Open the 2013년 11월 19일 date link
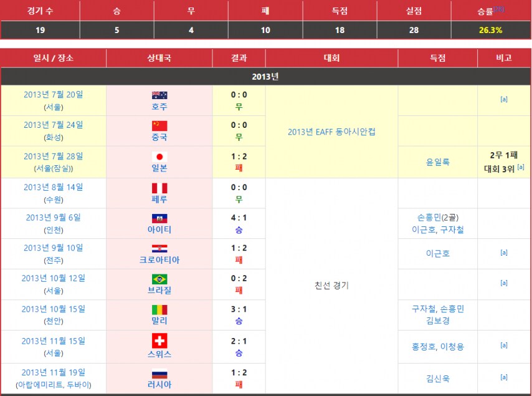Screen dimensions: 532x396 [x=53, y=371]
